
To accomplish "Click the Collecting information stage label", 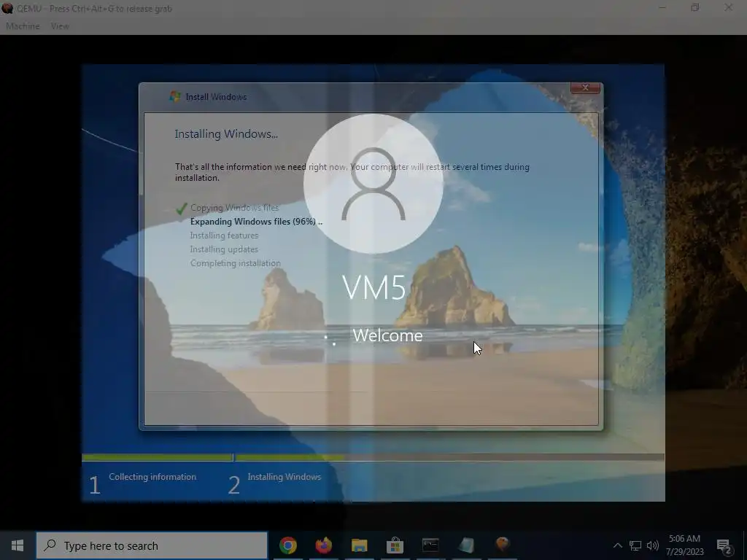I will tap(152, 477).
